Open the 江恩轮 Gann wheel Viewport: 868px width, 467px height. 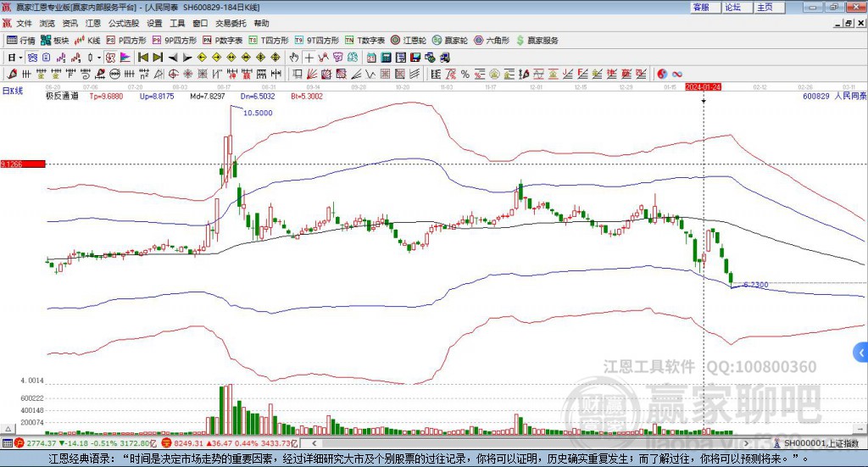pos(409,41)
